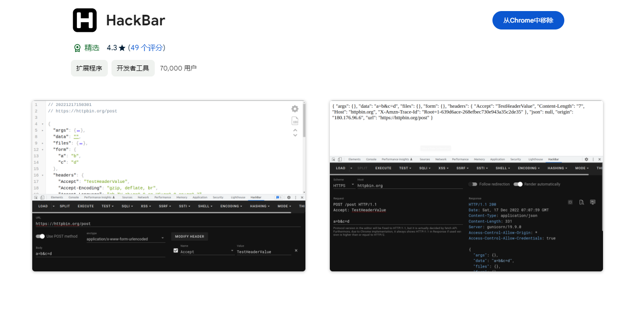Click the green 精选 featured badge icon
This screenshot has height=311, width=644.
tap(77, 48)
